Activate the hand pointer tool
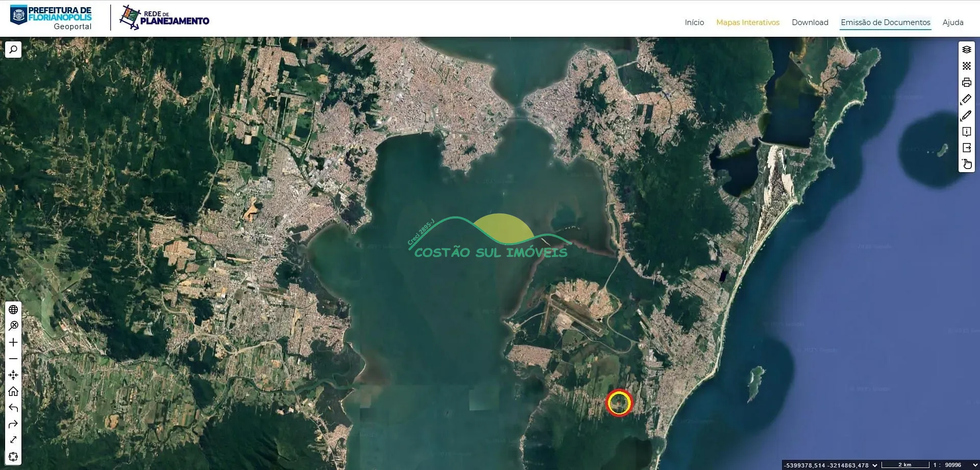 (x=967, y=164)
